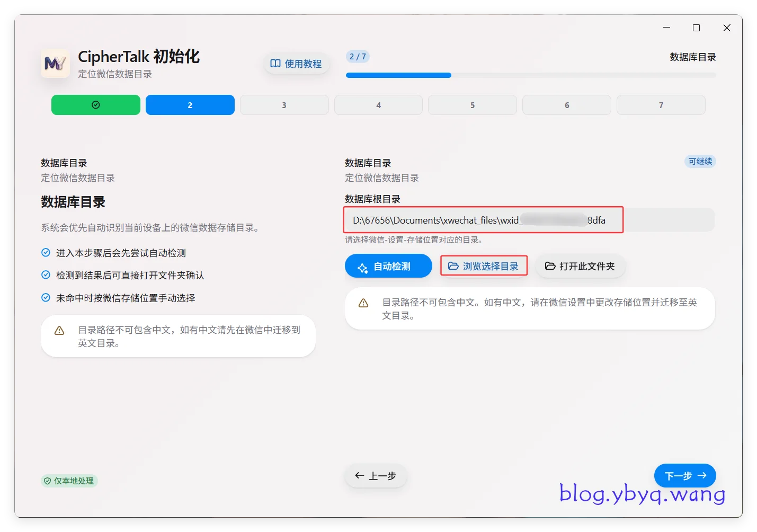The width and height of the screenshot is (757, 532).
Task: Close the CipherTalk window
Action: pyautogui.click(x=727, y=28)
